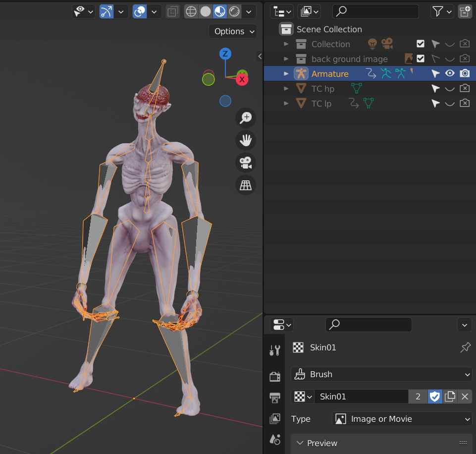Click the TC lp modifier icon
476x454 pixels.
coord(353,103)
